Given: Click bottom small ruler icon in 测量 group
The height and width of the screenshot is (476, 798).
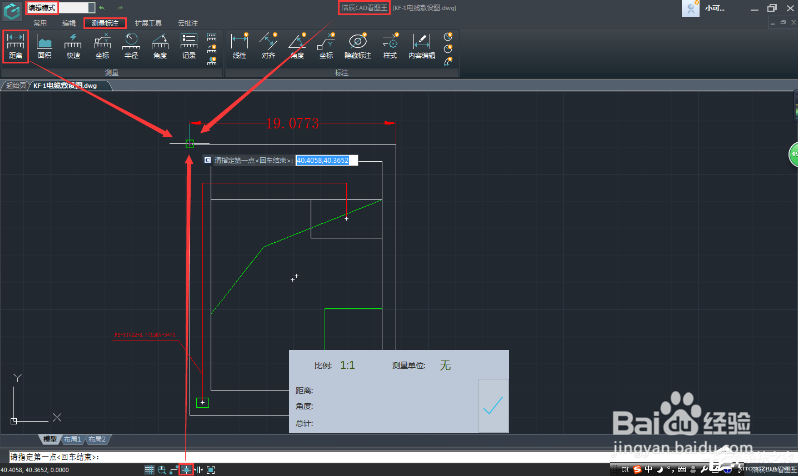Looking at the screenshot, I should point(212,61).
